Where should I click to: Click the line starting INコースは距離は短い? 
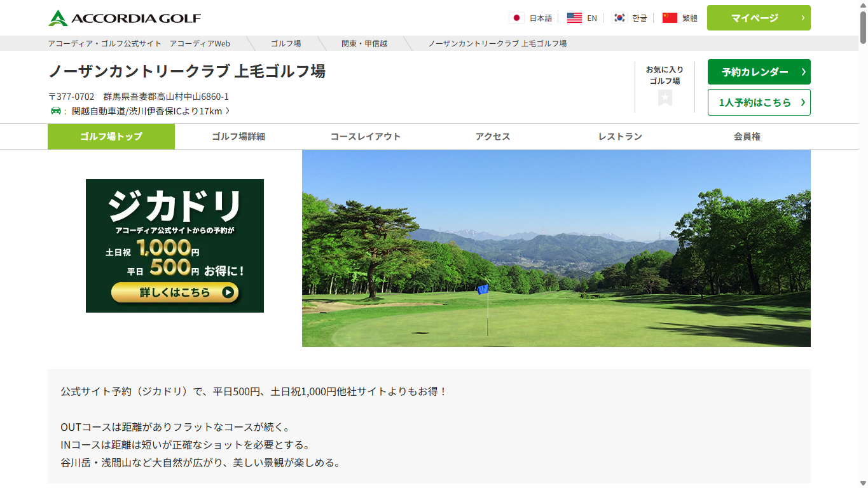pos(185,445)
